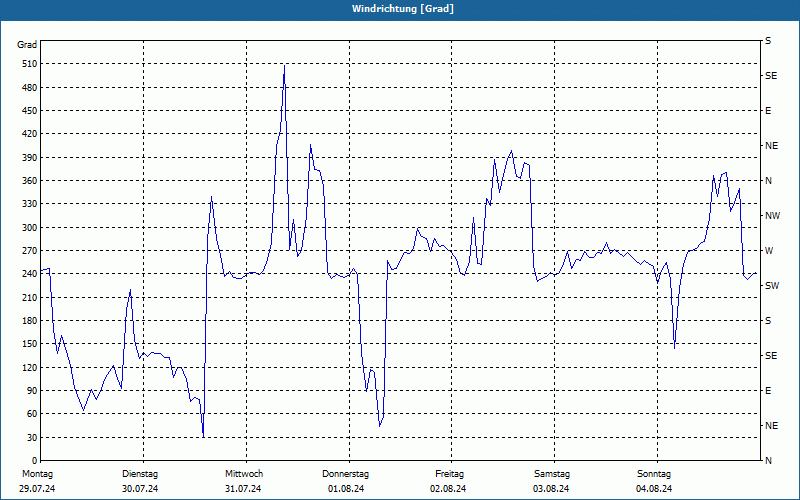Select the 'NE' compass label beside the 30 gridline
Viewport: 800px width, 500px height.
(x=771, y=426)
